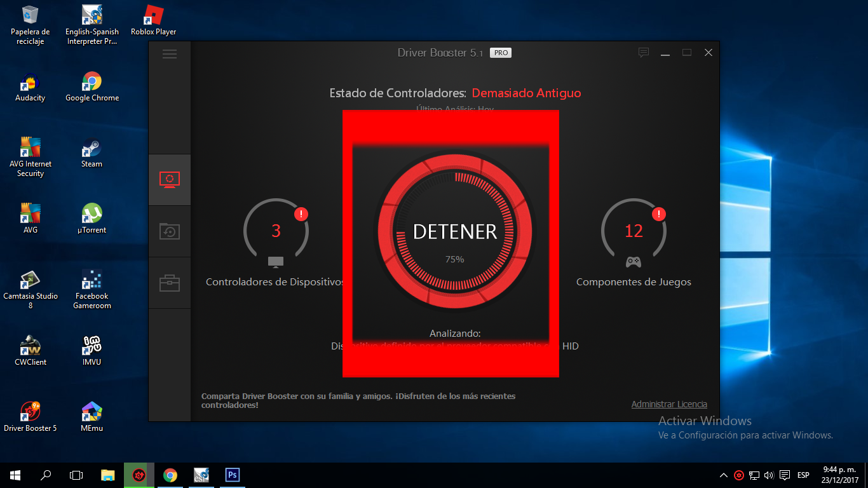
Task: Select the Camtasia Studio 8 desktop icon
Action: point(31,290)
